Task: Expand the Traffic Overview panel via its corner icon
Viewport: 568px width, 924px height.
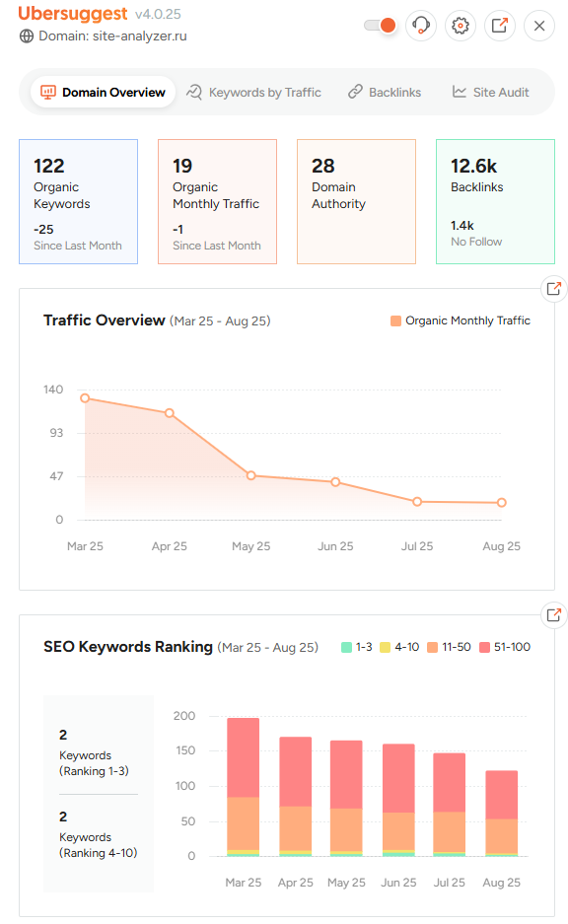Action: point(553,288)
